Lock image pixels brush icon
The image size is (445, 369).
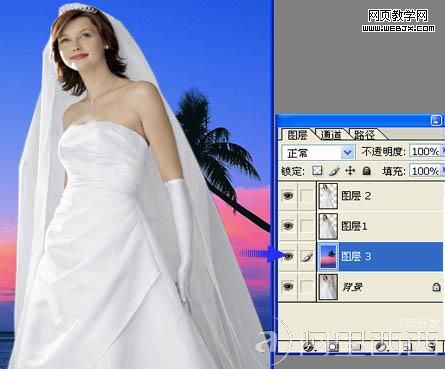[334, 171]
